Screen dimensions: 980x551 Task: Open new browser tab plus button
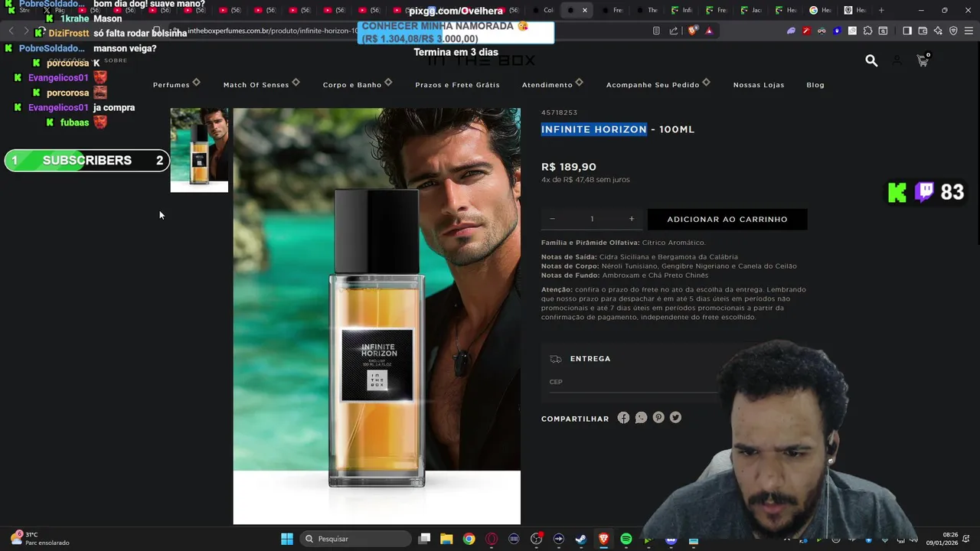click(x=881, y=10)
